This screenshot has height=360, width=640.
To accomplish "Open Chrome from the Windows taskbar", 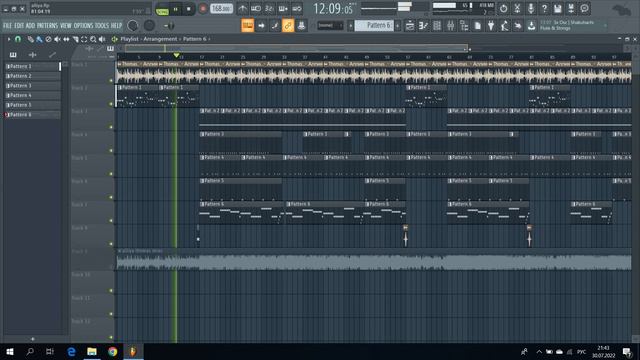I will point(112,351).
